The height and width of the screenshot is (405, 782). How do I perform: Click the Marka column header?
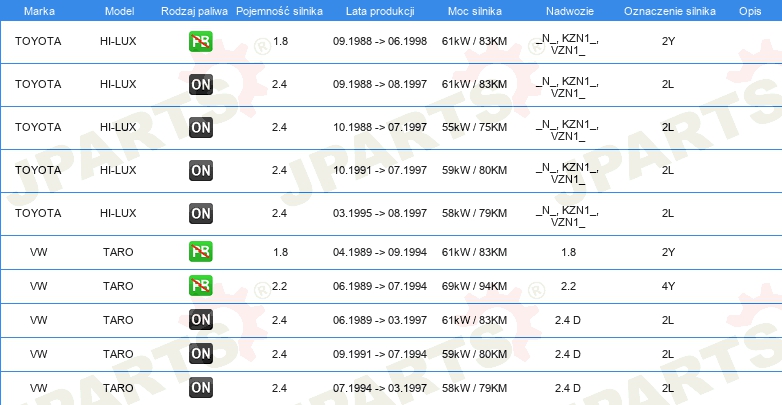click(39, 11)
